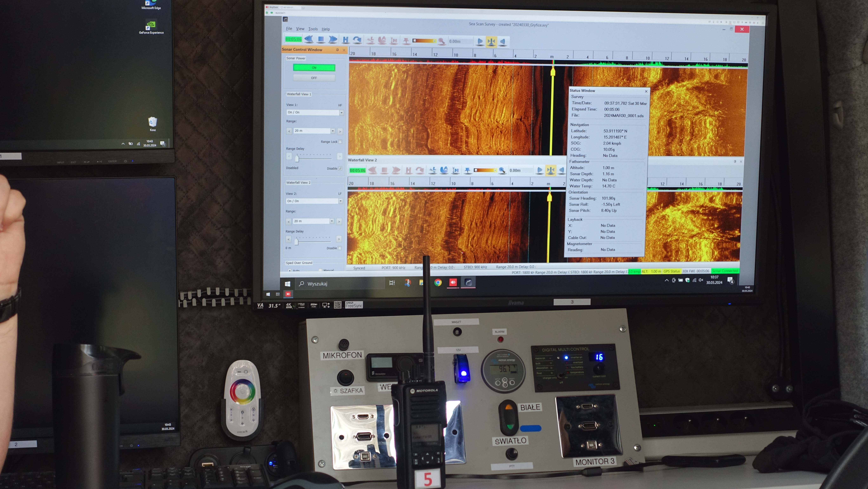The height and width of the screenshot is (489, 868).
Task: Toggle Waterfall View 1 Range Delay Disable checkbox
Action: click(x=340, y=169)
